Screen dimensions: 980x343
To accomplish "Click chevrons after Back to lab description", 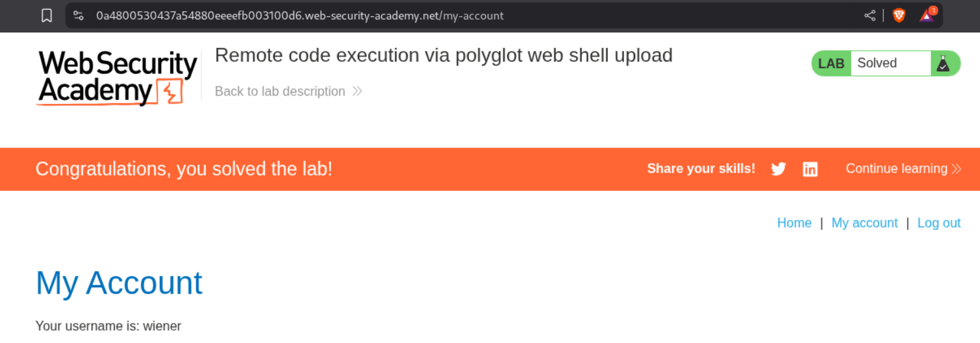I will point(357,92).
